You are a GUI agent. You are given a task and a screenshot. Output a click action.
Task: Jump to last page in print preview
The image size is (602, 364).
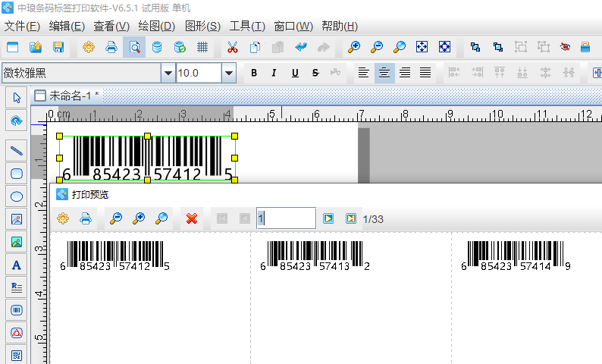point(350,218)
